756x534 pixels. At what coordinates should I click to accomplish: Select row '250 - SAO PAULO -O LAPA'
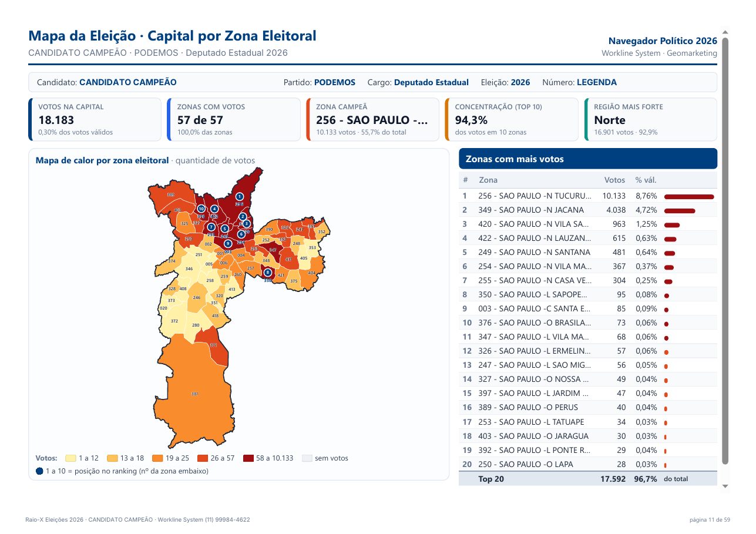(x=588, y=464)
